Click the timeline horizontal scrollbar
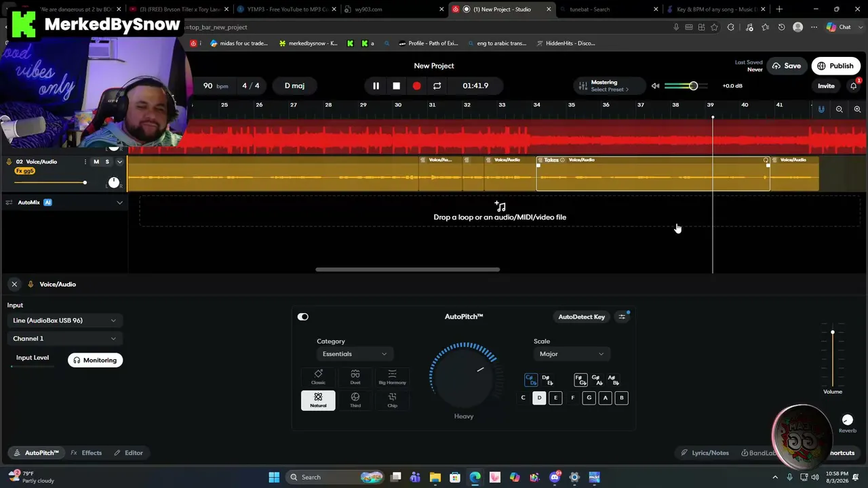This screenshot has height=488, width=868. coord(408,270)
